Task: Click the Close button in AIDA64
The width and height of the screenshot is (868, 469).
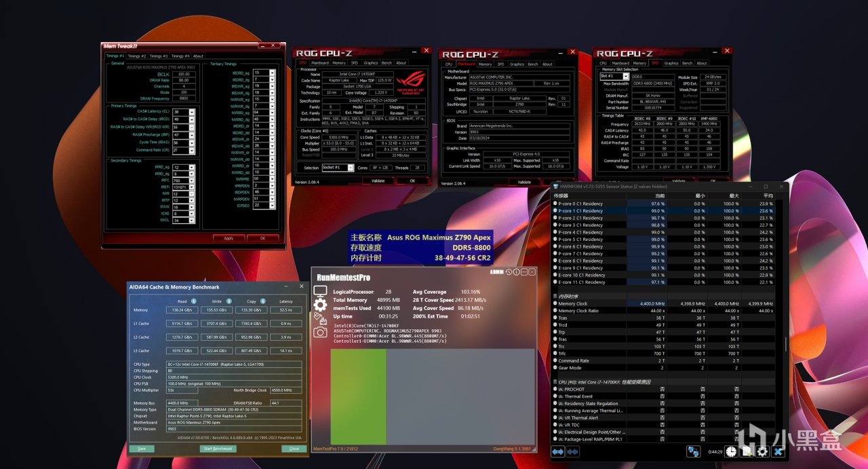Action: coord(294,449)
